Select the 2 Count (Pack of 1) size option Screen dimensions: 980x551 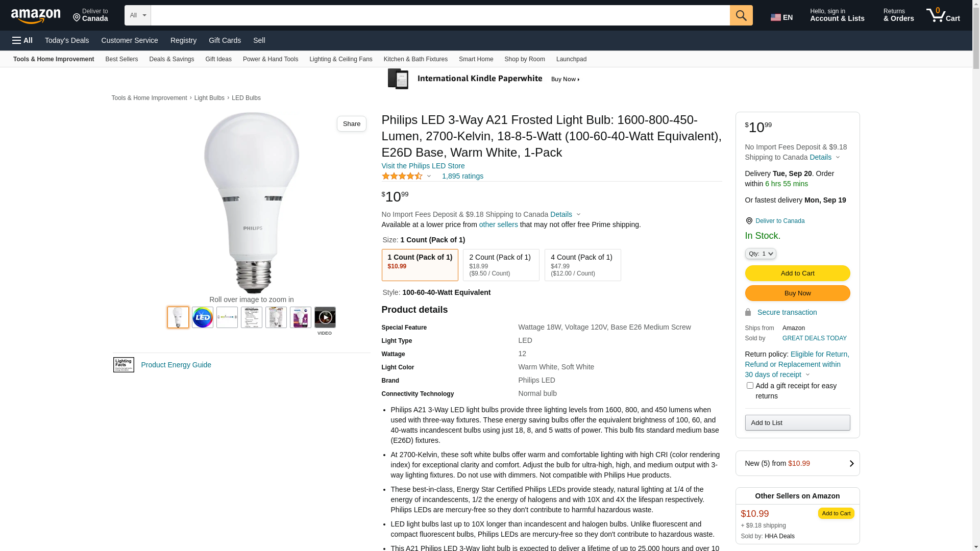pyautogui.click(x=501, y=265)
